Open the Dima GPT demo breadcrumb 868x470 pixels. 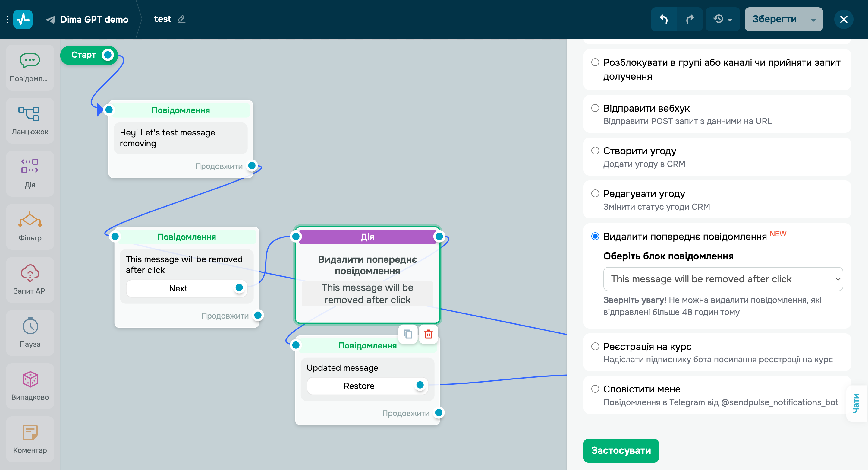point(94,19)
